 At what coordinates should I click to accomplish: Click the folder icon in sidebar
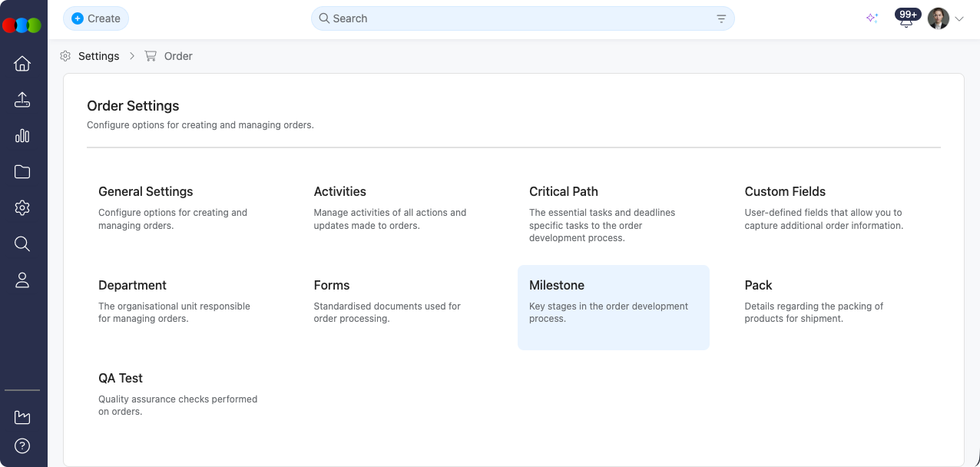(22, 172)
